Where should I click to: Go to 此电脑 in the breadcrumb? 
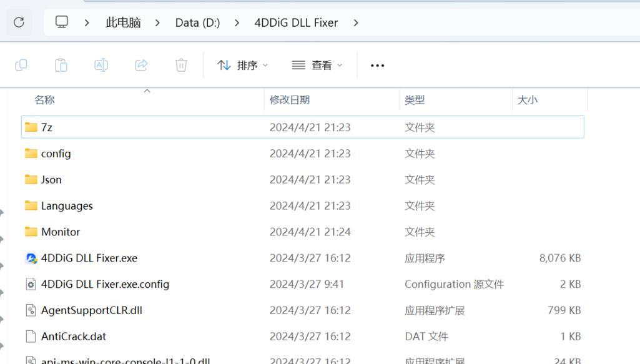[x=123, y=22]
